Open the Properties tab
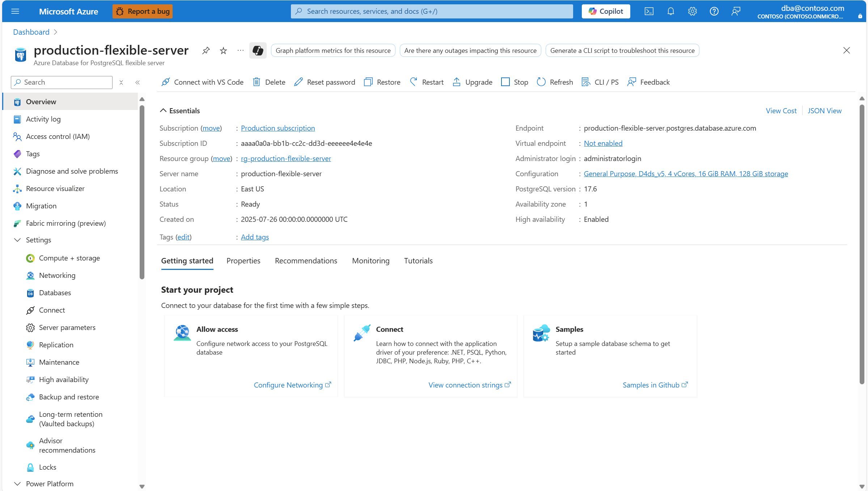The image size is (868, 491). (243, 261)
